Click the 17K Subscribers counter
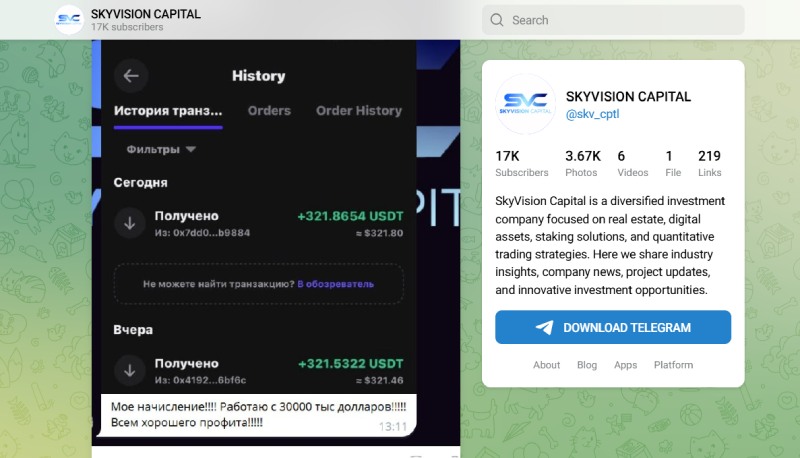This screenshot has width=800, height=458. pyautogui.click(x=521, y=163)
